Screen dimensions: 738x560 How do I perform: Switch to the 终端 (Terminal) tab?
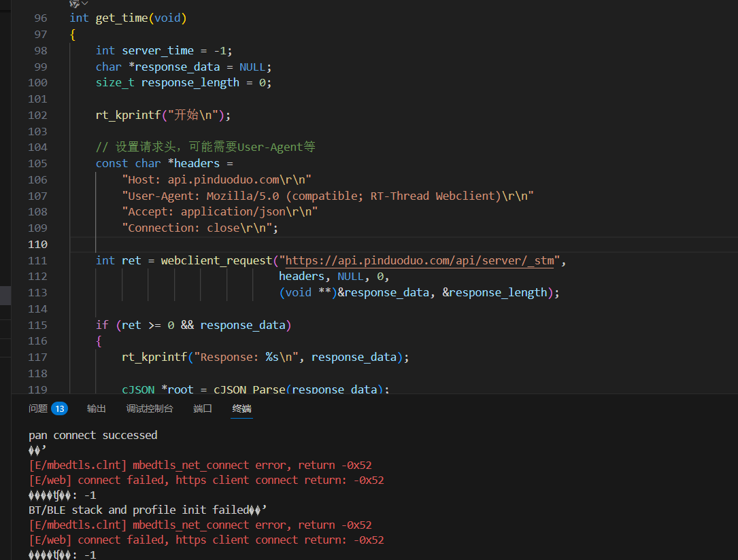pos(241,408)
